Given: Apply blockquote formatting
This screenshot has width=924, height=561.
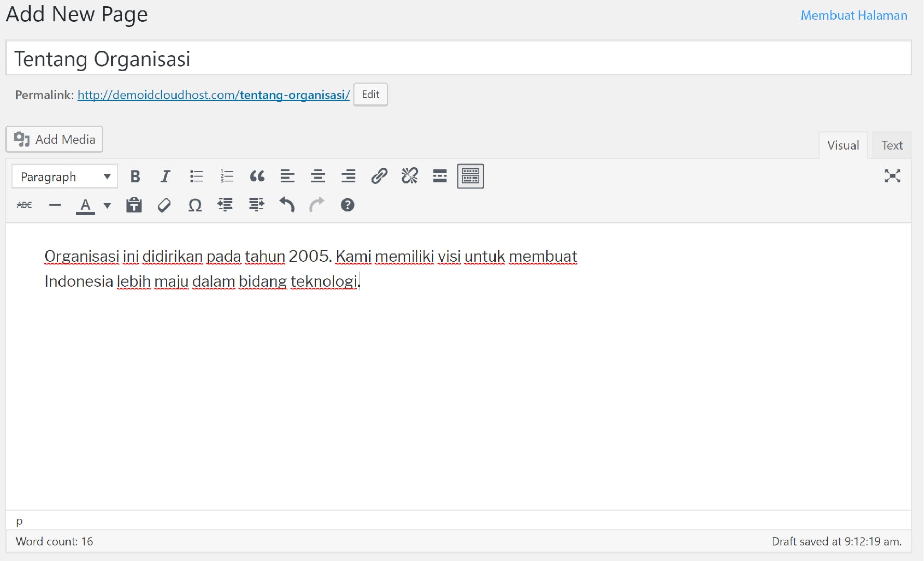Looking at the screenshot, I should 257,177.
